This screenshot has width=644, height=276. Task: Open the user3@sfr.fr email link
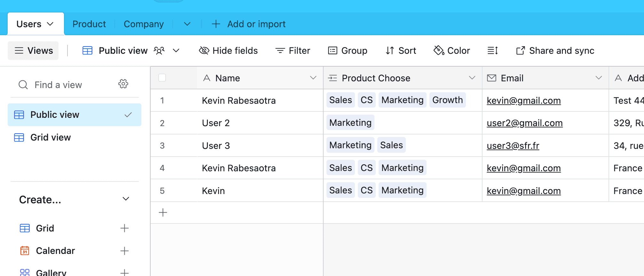[x=513, y=146]
